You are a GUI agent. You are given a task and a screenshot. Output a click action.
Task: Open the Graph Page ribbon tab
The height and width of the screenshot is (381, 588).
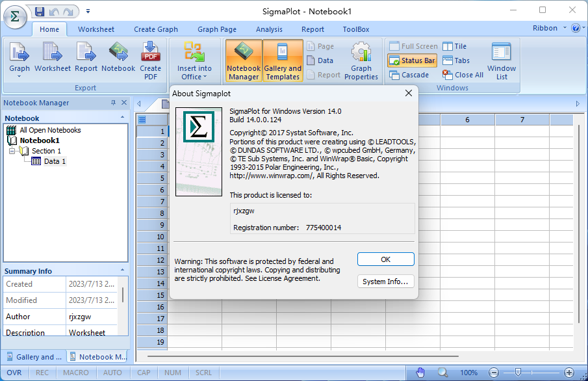tap(217, 29)
